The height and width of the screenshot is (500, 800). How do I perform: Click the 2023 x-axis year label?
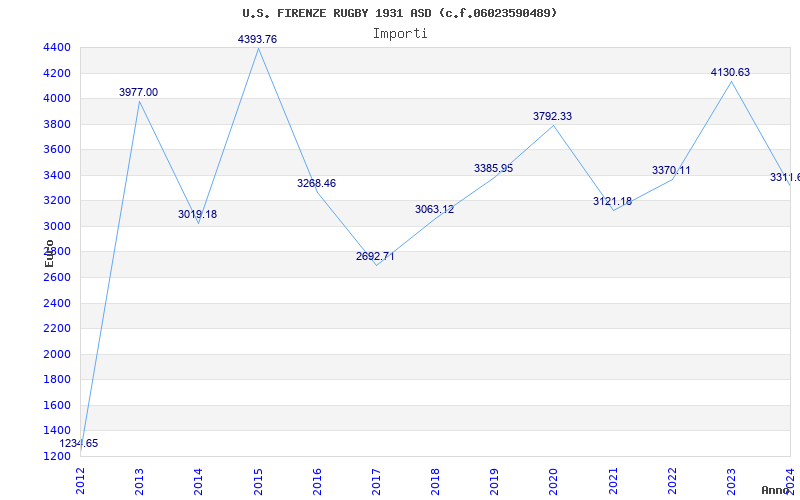731,481
